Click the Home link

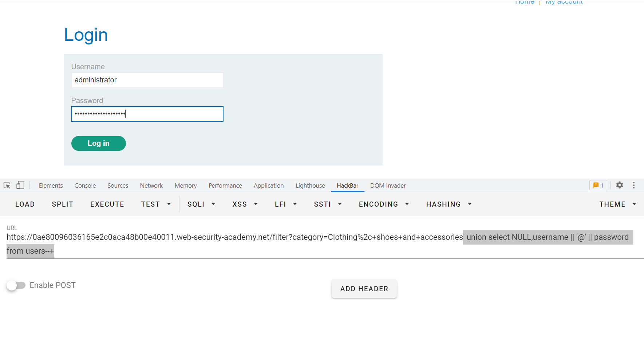(525, 2)
